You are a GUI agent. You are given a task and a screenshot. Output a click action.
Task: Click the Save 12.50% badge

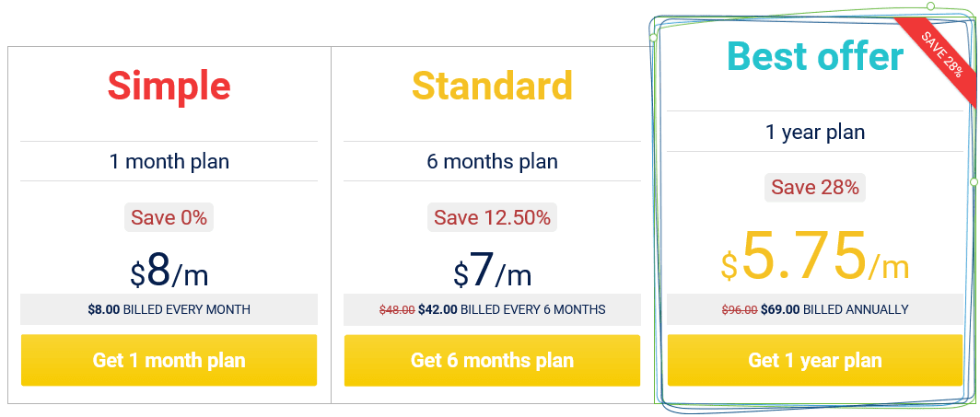click(492, 217)
